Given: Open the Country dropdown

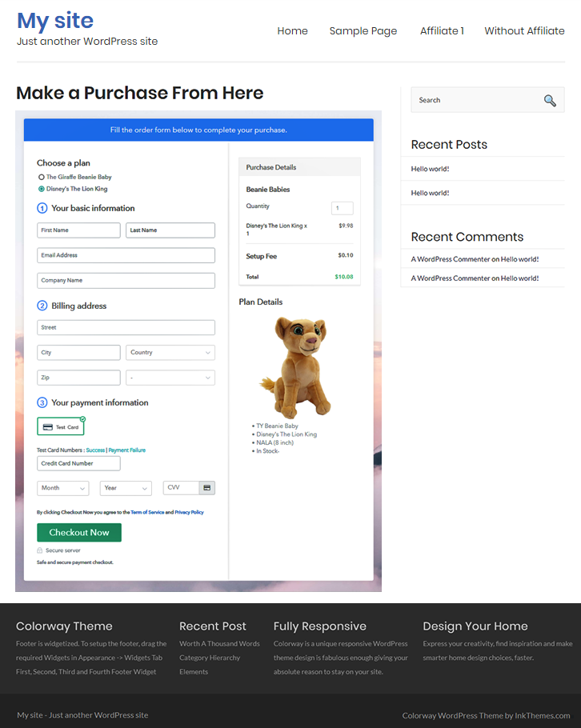Looking at the screenshot, I should 170,352.
